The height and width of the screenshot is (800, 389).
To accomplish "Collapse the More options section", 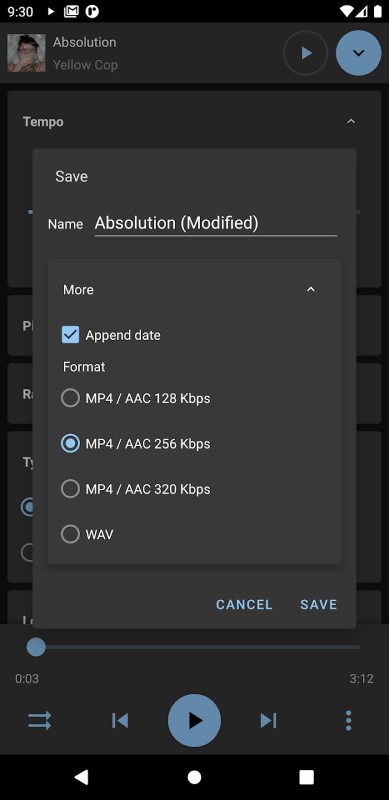I will click(x=310, y=289).
